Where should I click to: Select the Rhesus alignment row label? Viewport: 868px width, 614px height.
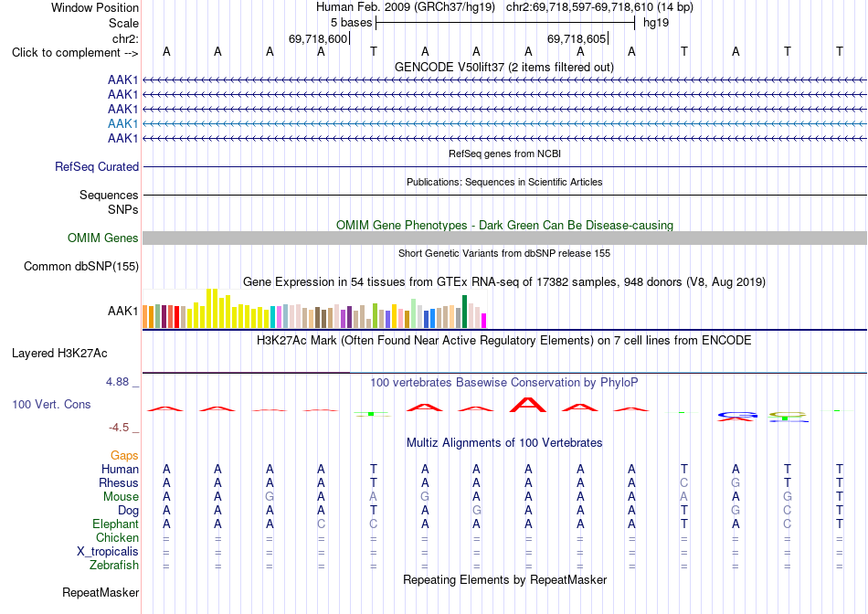point(119,482)
